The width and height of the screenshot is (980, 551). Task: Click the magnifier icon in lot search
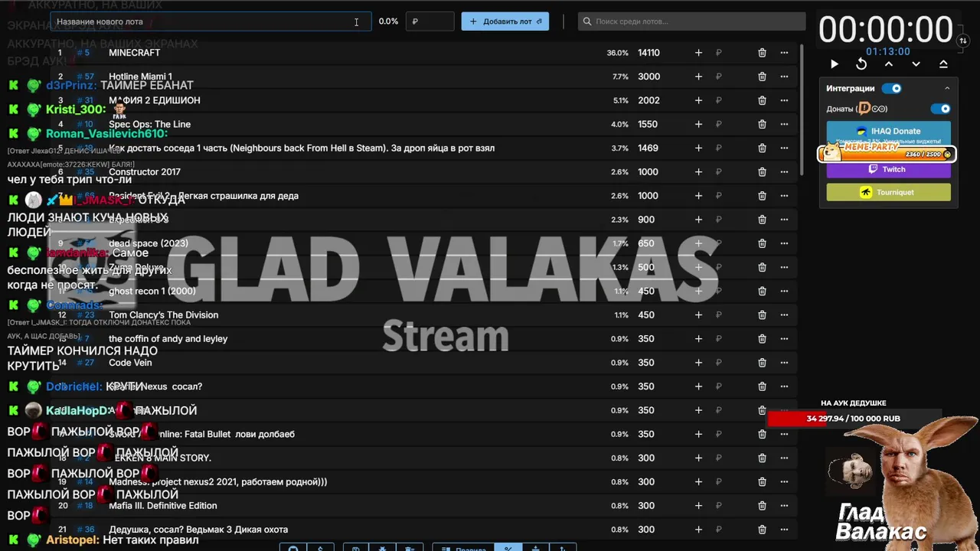pos(587,21)
